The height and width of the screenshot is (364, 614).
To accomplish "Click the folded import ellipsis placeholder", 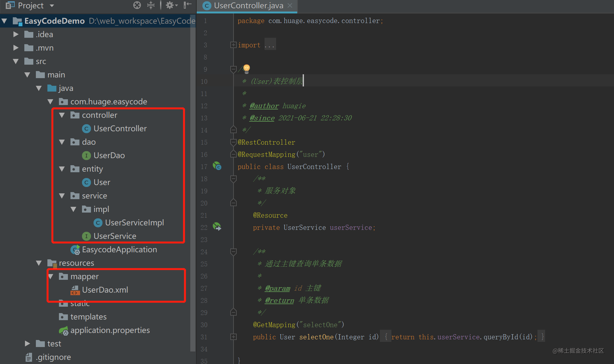I will [270, 45].
